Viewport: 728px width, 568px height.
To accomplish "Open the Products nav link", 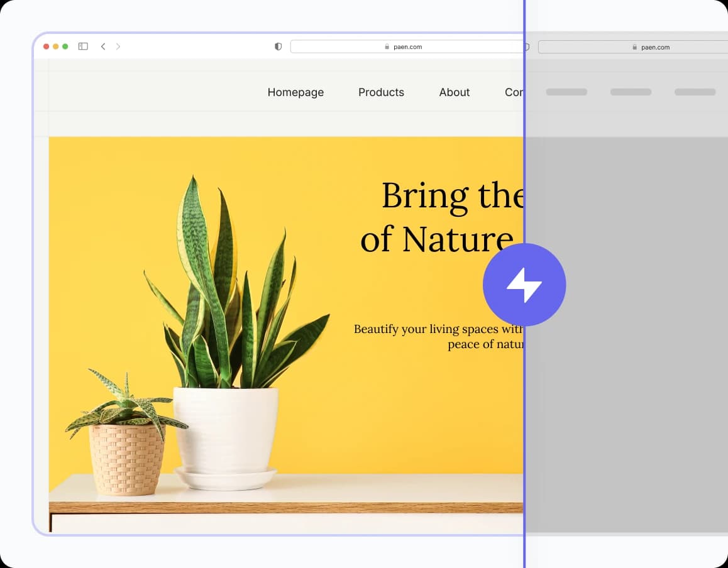I will pyautogui.click(x=381, y=92).
